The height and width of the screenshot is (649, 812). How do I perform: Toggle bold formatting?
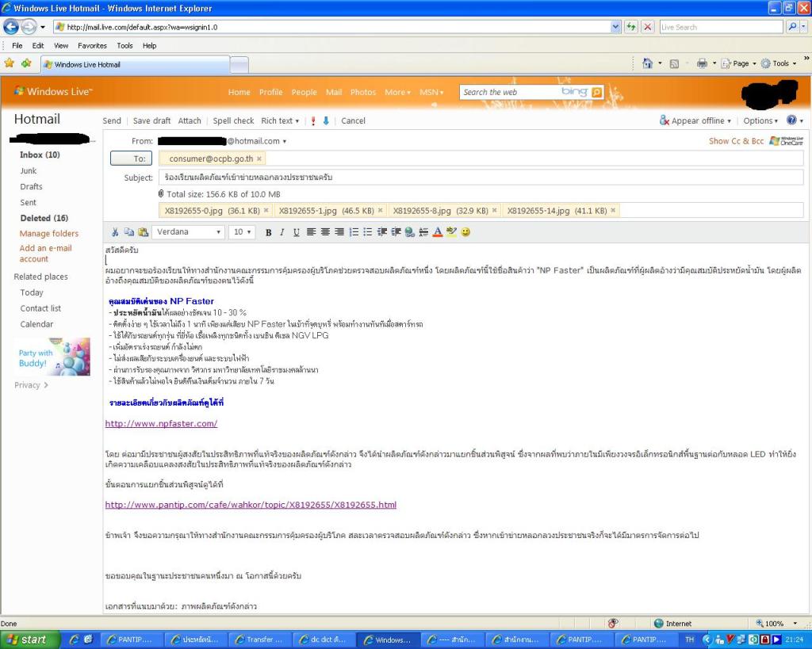pos(268,232)
